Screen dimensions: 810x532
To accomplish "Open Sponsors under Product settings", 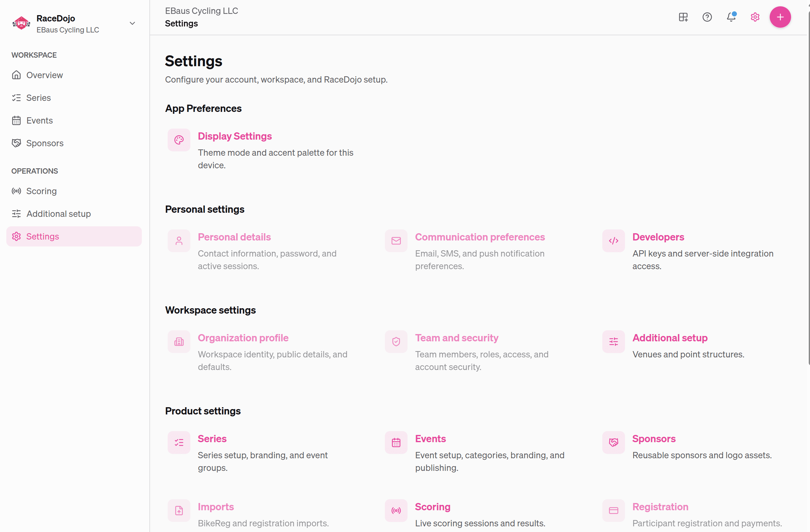I will click(x=654, y=439).
